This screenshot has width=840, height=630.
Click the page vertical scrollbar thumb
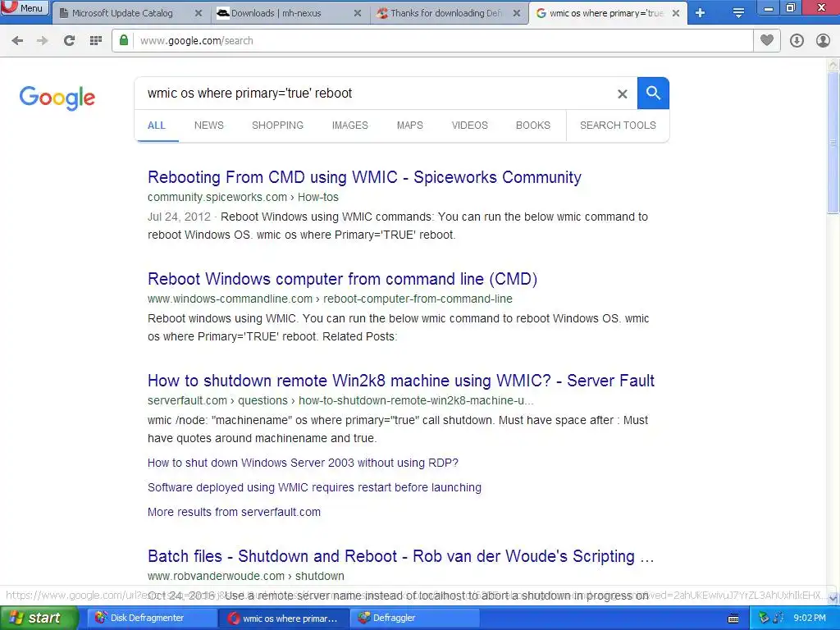[833, 143]
